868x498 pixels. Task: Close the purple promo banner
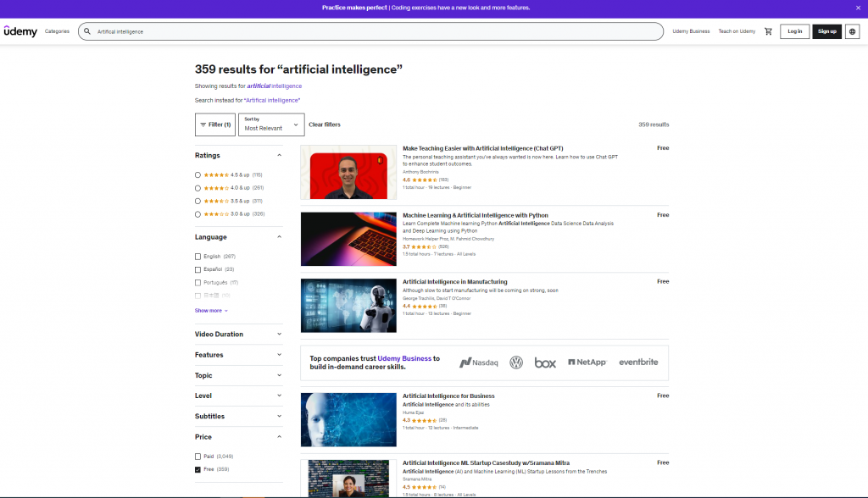[x=858, y=8]
